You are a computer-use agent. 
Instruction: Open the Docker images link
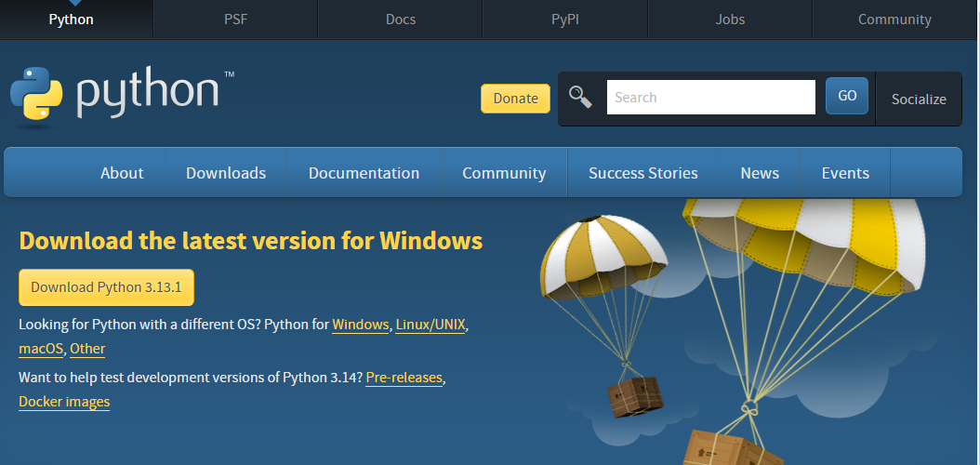[64, 401]
